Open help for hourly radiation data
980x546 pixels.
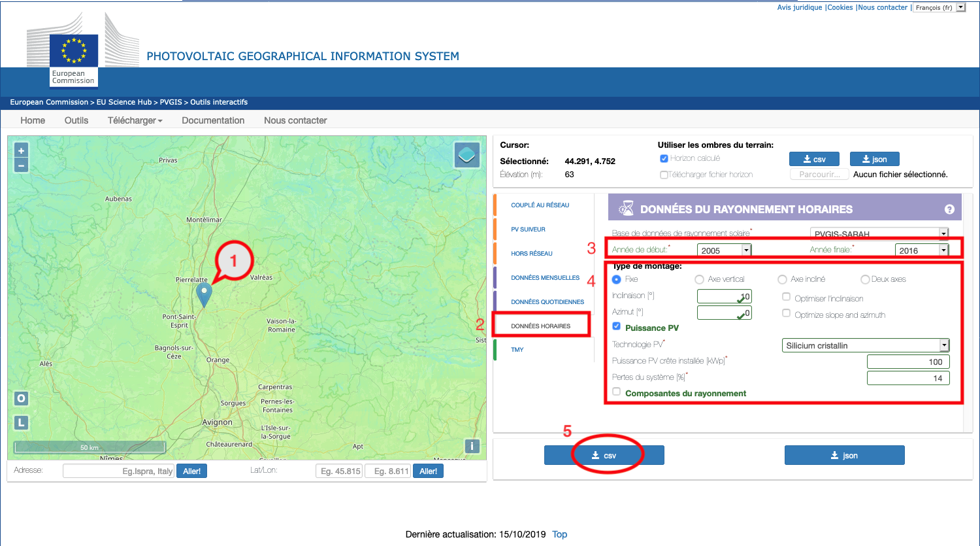[x=949, y=209]
